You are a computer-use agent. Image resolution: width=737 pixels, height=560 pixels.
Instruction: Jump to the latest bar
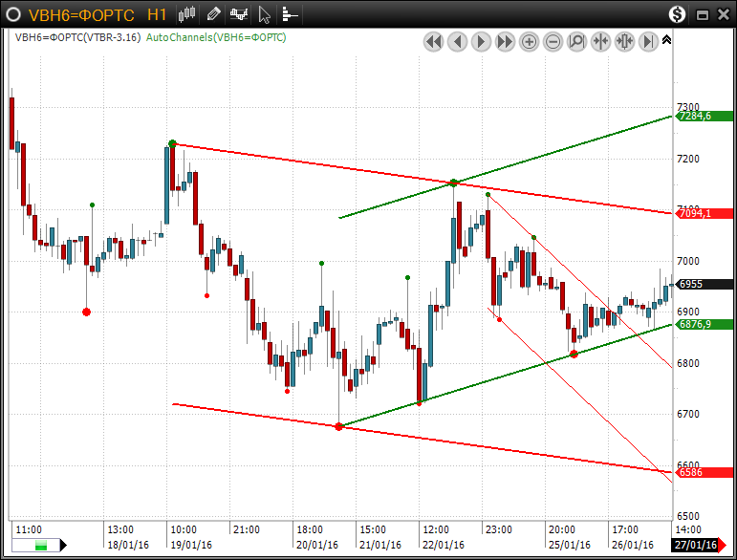(x=648, y=41)
